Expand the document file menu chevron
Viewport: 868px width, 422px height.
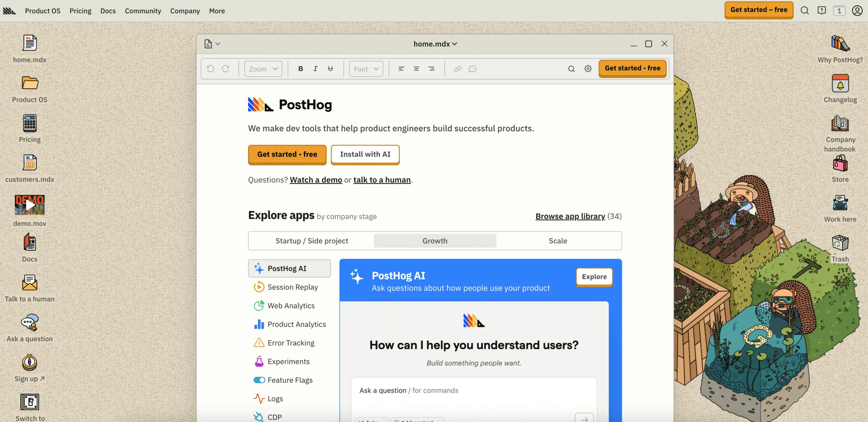[x=218, y=44]
